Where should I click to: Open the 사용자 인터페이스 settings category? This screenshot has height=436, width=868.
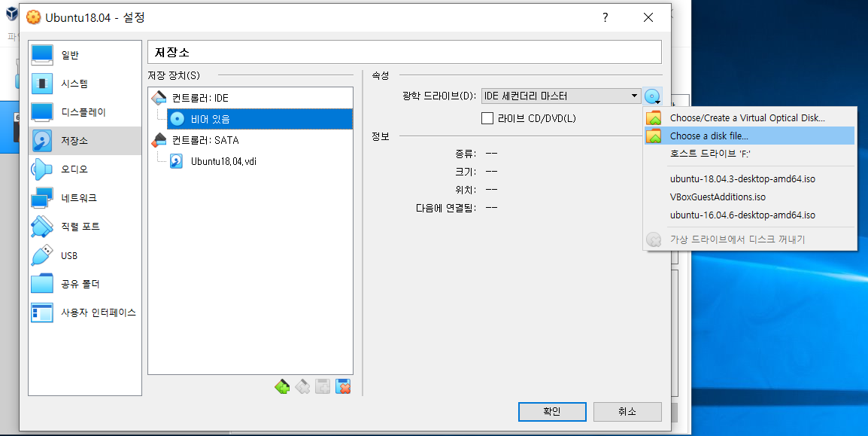(85, 313)
